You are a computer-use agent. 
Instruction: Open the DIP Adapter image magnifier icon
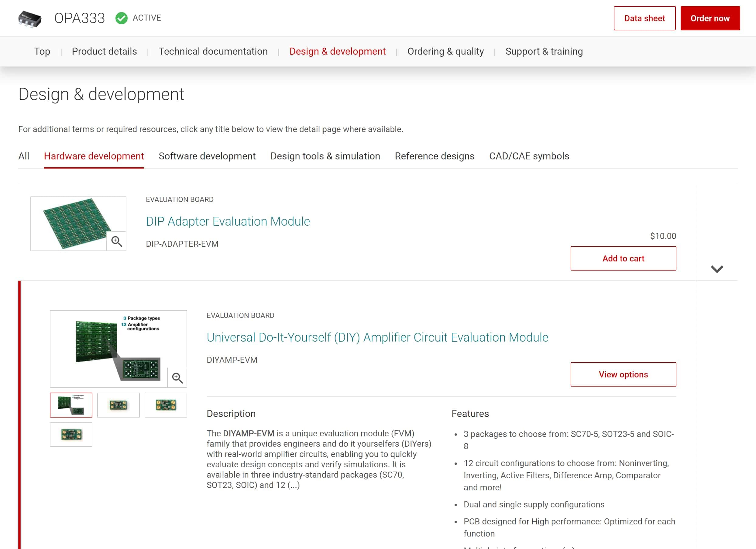[x=117, y=240]
